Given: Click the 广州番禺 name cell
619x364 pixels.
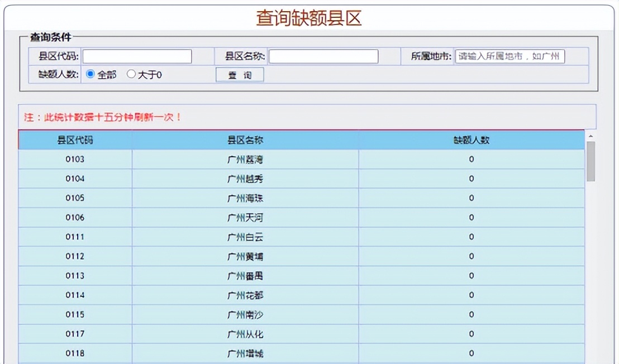Looking at the screenshot, I should 245,276.
